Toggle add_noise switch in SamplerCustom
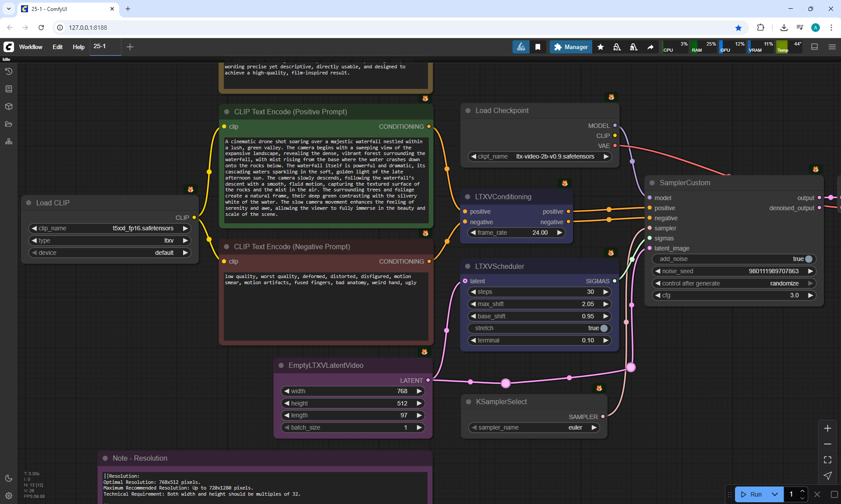Screen dimensions: 841x504 (x=808, y=259)
